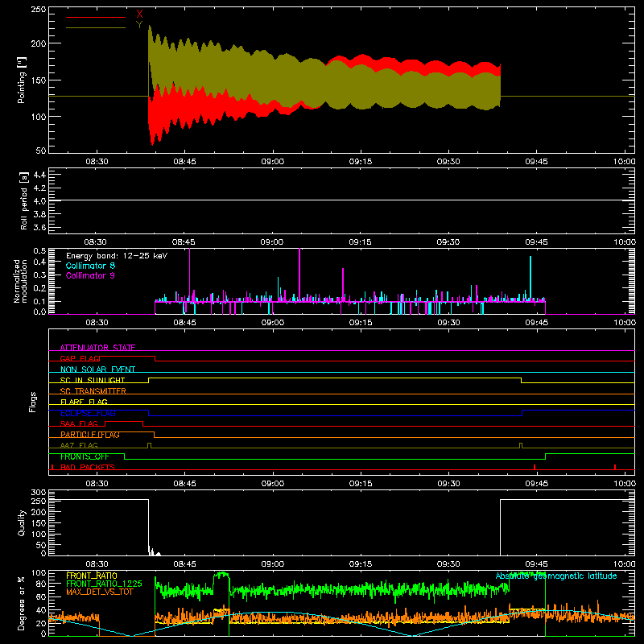
Task: Click the 4.4 tick on Roll period axis
Action: (x=39, y=175)
